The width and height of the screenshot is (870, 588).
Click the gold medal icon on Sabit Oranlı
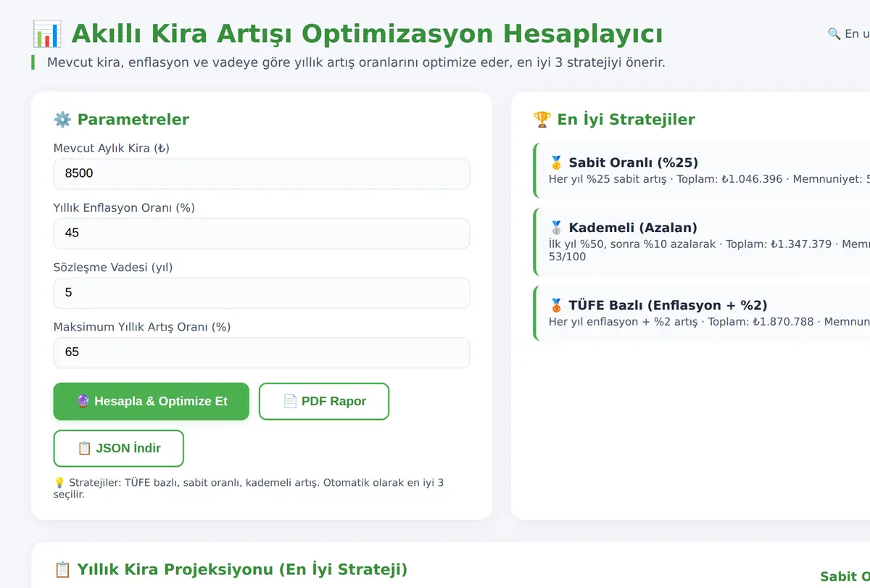557,162
